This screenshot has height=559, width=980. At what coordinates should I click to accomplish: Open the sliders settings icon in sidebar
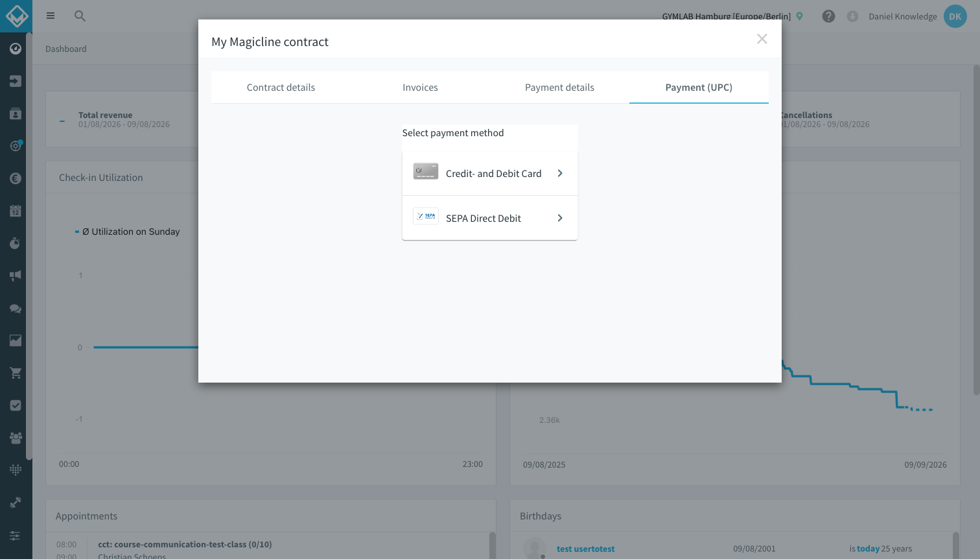click(x=16, y=536)
